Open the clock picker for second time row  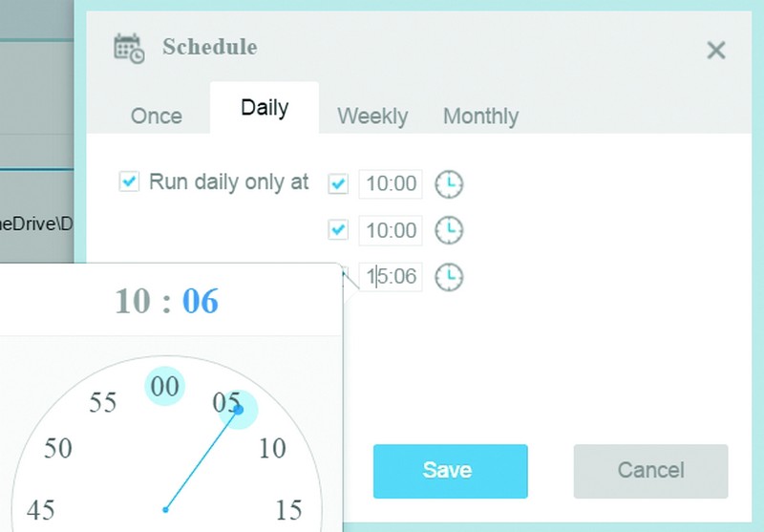click(449, 230)
